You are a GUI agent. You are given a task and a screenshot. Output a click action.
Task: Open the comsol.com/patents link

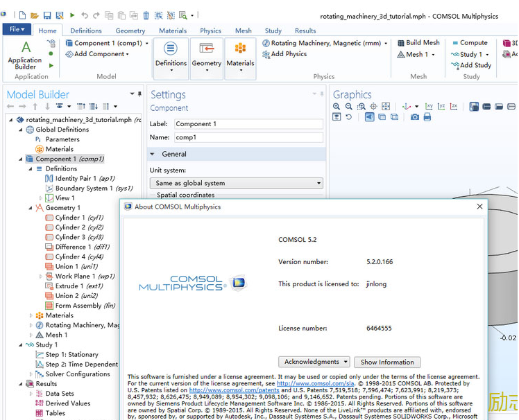(x=234, y=390)
